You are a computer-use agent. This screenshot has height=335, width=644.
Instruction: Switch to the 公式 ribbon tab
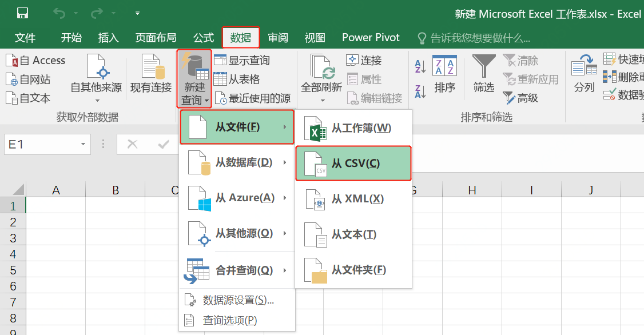point(204,38)
